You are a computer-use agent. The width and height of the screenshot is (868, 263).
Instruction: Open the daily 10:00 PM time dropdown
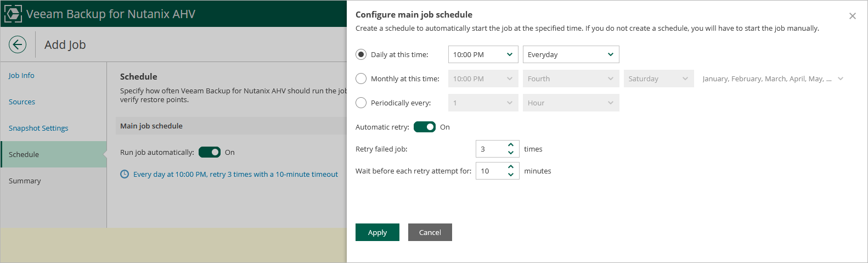tap(483, 54)
